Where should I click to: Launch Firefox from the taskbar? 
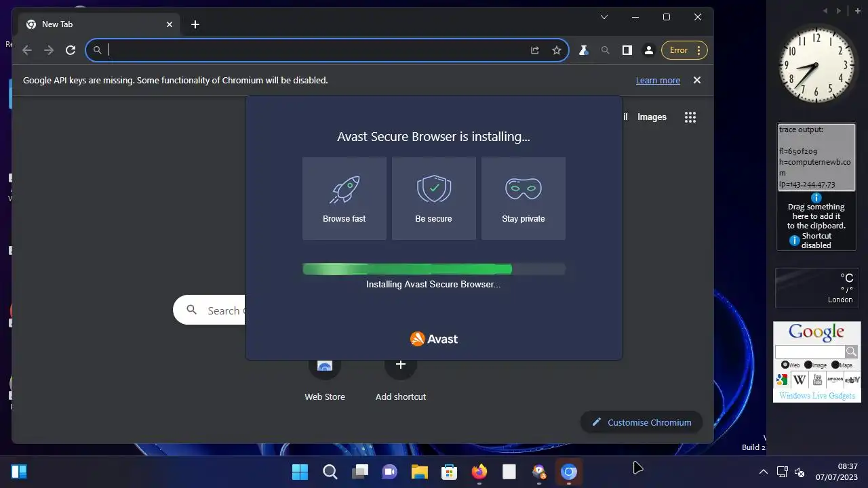click(x=479, y=472)
